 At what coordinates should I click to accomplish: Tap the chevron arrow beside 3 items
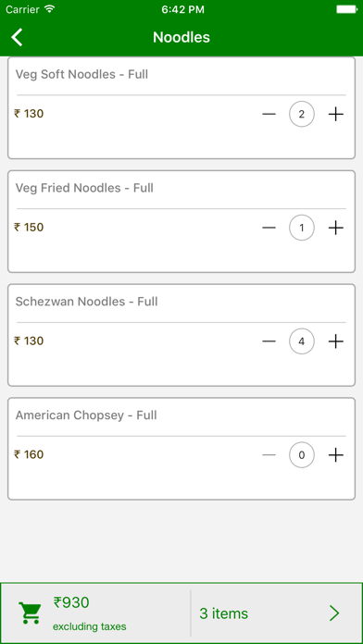point(334,613)
